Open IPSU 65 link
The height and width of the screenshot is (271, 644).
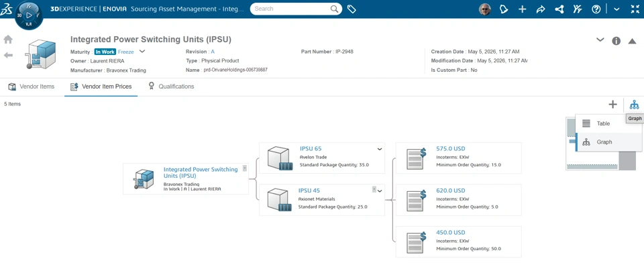coord(311,149)
